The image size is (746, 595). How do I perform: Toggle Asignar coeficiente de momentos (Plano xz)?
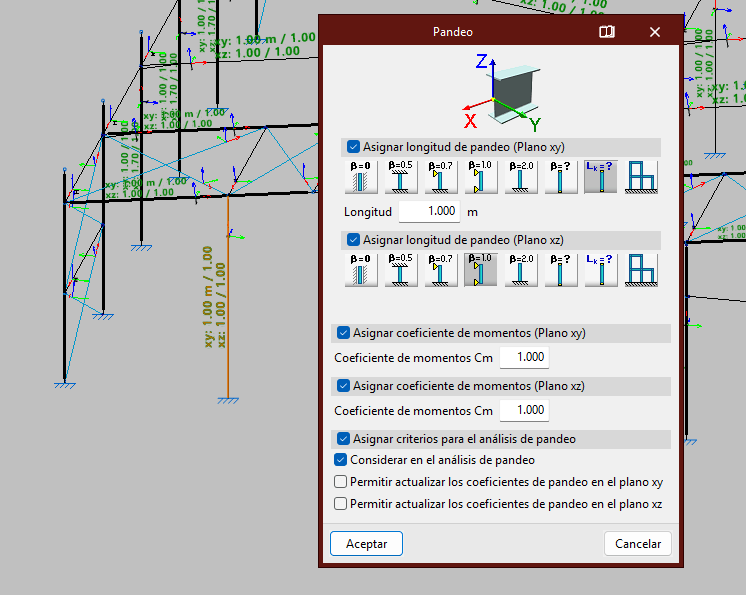pyautogui.click(x=344, y=386)
